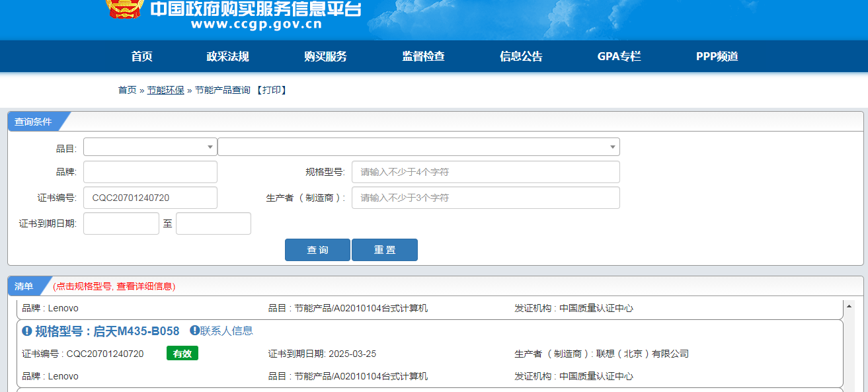Select the 清单 panel tab
868x392 pixels.
24,286
